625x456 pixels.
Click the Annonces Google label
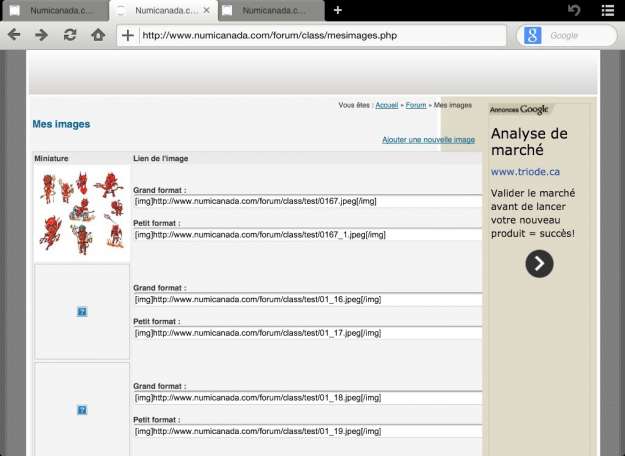(519, 109)
